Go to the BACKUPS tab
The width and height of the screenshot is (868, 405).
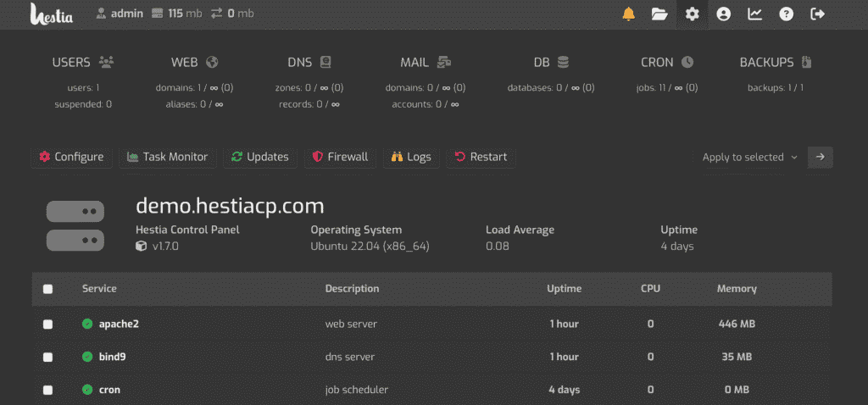(x=776, y=63)
